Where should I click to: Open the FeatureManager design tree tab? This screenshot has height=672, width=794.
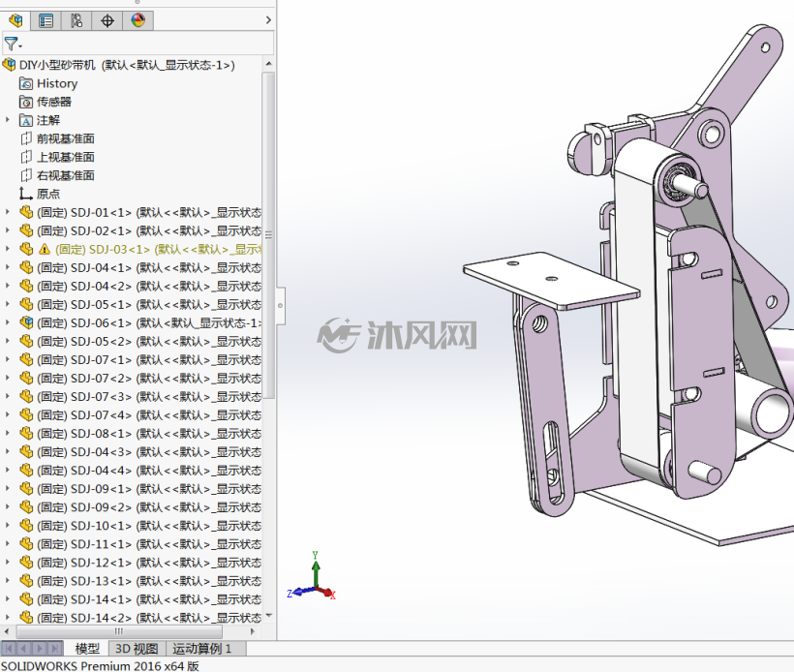tap(15, 20)
